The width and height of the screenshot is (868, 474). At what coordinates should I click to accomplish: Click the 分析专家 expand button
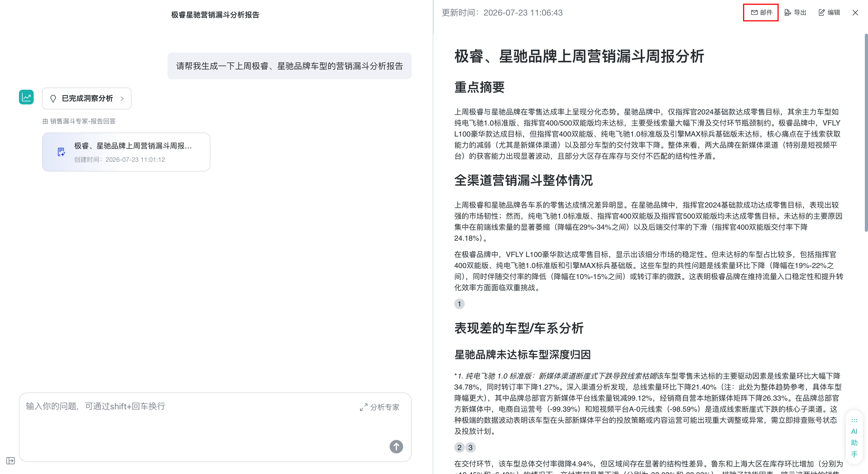pyautogui.click(x=380, y=407)
